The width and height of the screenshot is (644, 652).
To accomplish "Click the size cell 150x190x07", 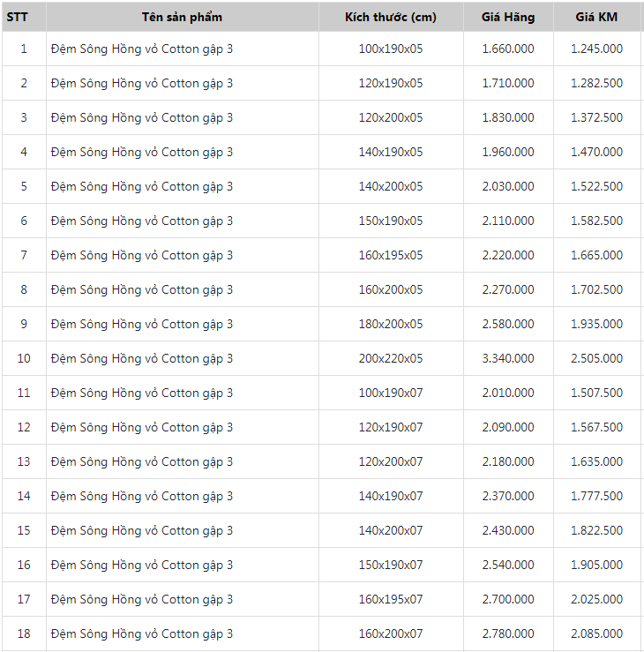I will pyautogui.click(x=390, y=565).
